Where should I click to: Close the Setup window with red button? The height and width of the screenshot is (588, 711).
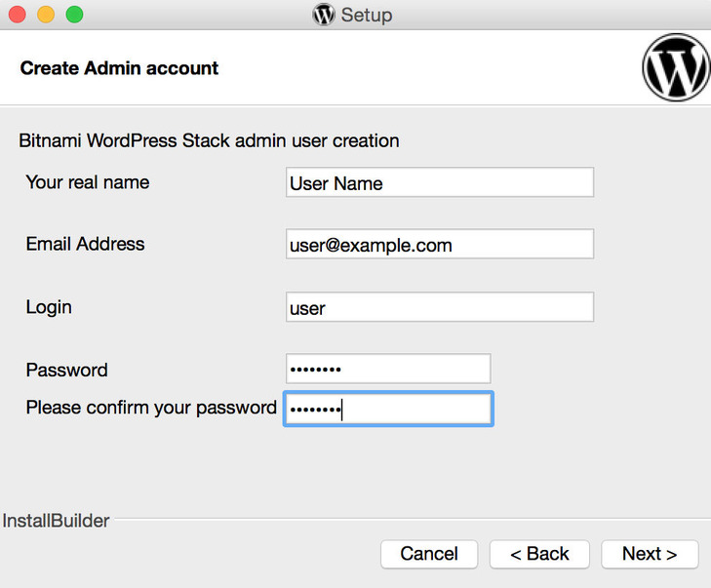point(18,14)
